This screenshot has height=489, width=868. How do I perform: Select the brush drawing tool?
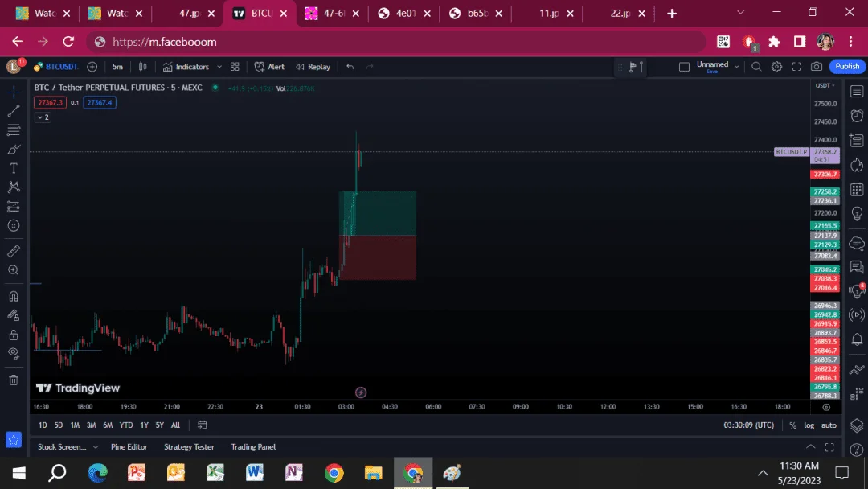click(14, 150)
